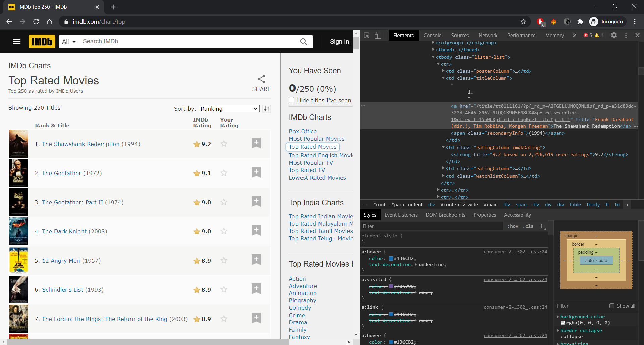Click the IMDb search magnifier icon
Screen dimensions: 644x345
click(304, 41)
